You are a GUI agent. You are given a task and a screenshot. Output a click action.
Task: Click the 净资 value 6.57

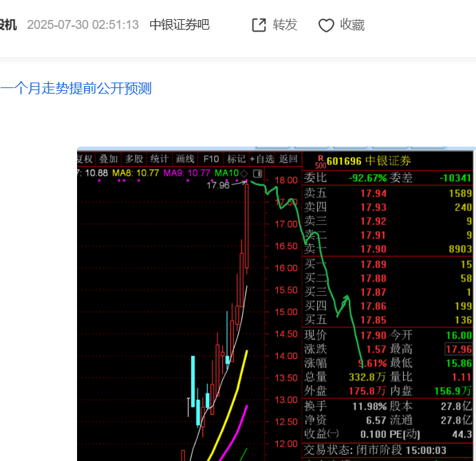click(x=376, y=420)
